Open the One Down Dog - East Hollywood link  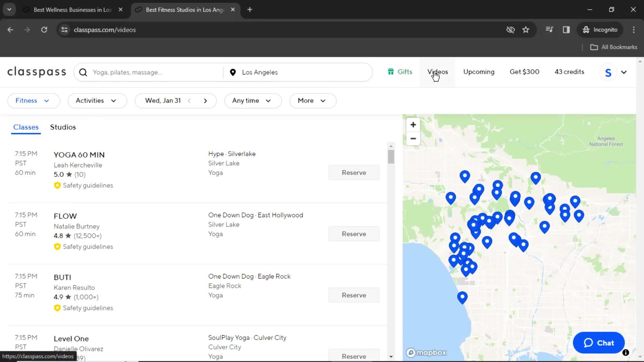(x=256, y=215)
